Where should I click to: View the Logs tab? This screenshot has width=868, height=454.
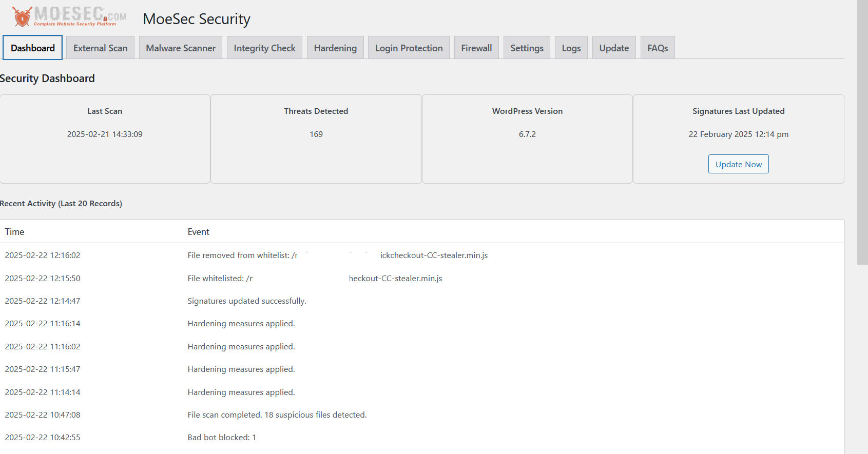coord(571,48)
